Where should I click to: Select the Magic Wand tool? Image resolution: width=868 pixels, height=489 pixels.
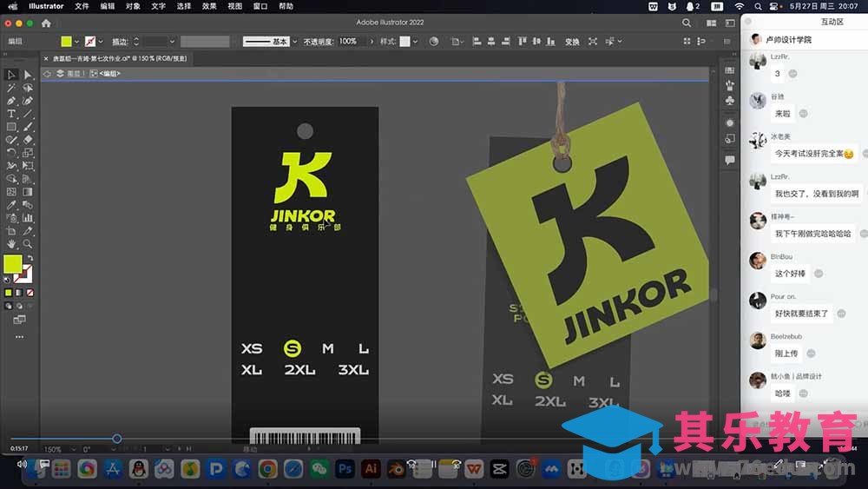(x=11, y=88)
